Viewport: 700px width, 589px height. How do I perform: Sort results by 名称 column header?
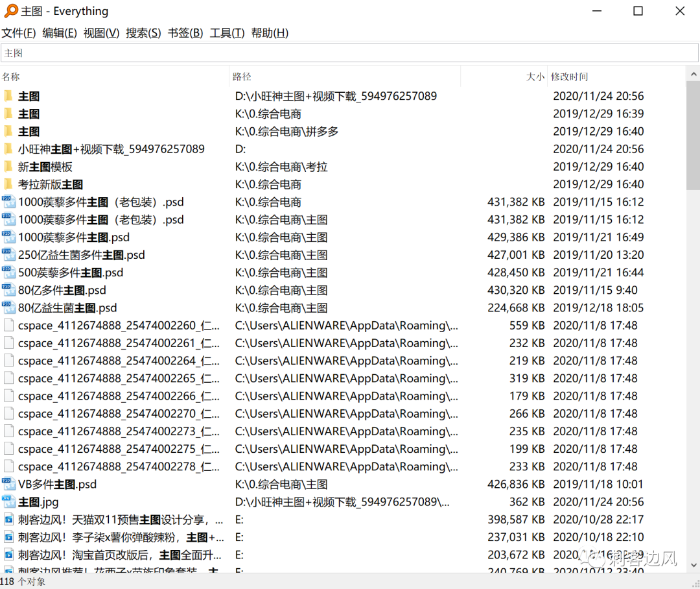coord(114,77)
